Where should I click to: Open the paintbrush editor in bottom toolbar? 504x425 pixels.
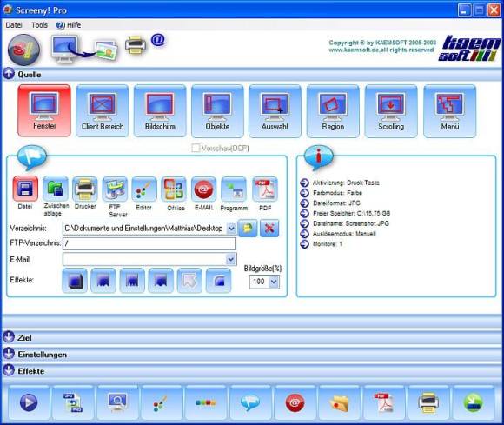click(162, 402)
